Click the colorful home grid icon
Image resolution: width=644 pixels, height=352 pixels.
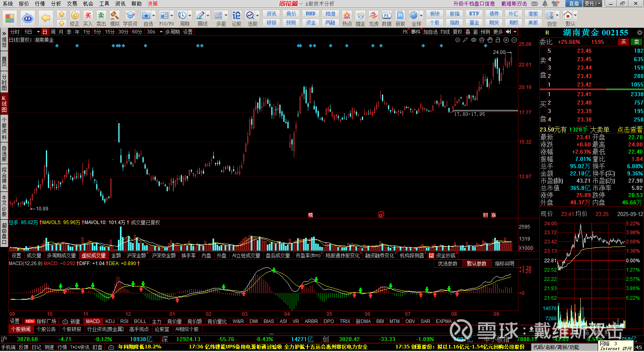tap(10, 18)
